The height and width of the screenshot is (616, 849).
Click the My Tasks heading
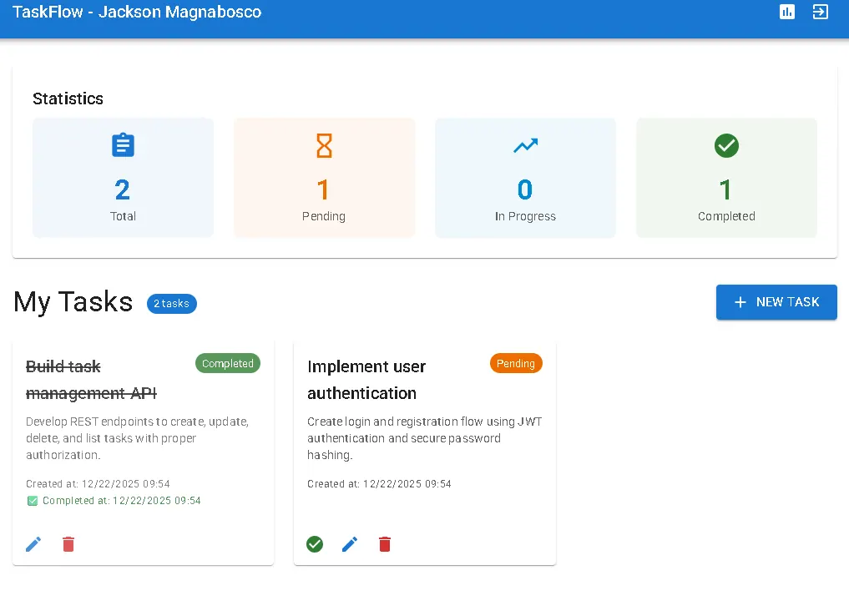click(x=73, y=301)
